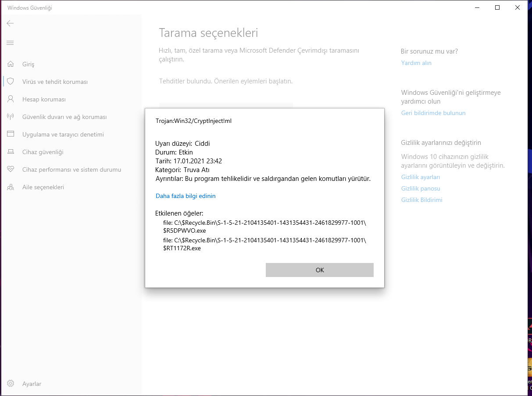532x396 pixels.
Task: Click the back arrow icon
Action: (10, 23)
